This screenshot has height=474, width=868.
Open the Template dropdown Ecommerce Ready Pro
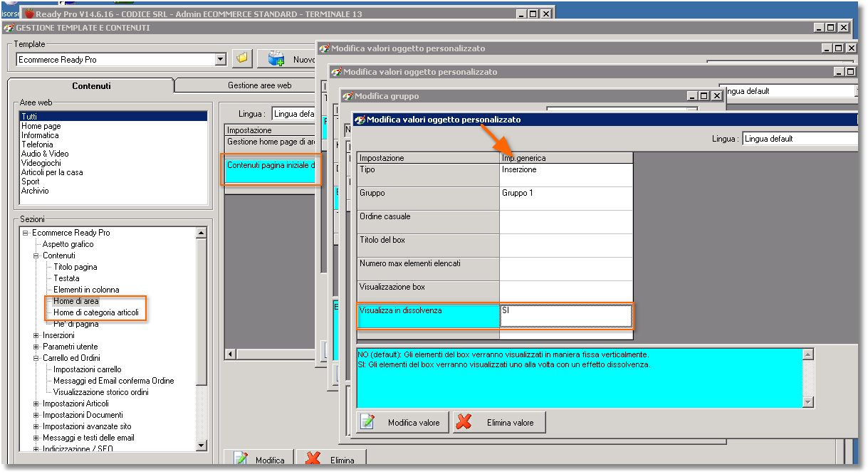220,60
